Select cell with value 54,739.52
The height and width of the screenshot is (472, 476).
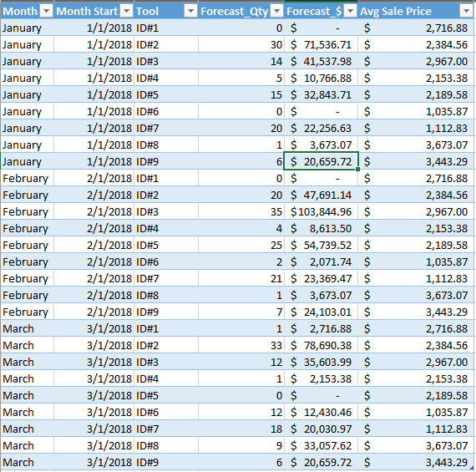click(x=321, y=245)
